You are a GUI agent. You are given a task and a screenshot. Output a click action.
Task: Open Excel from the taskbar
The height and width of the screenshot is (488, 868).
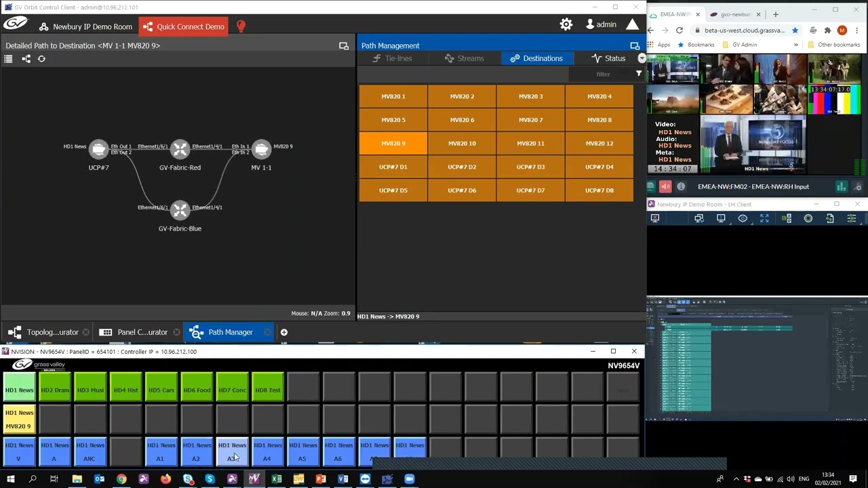[x=277, y=479]
